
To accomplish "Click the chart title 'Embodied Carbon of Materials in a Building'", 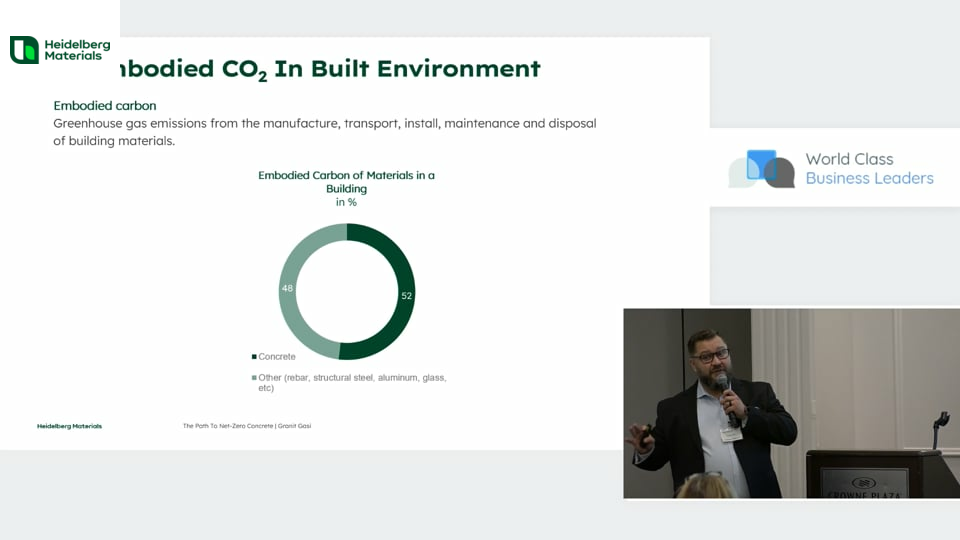I will pos(346,182).
